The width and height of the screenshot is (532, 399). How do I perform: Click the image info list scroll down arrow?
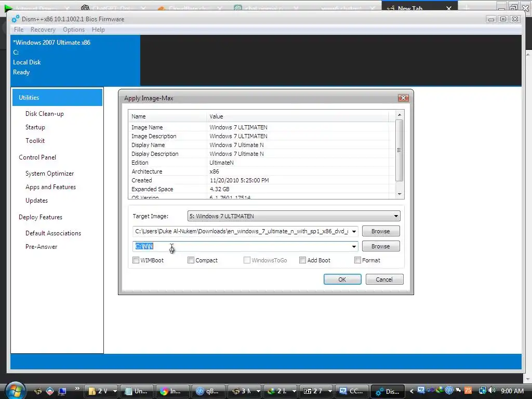tap(400, 194)
